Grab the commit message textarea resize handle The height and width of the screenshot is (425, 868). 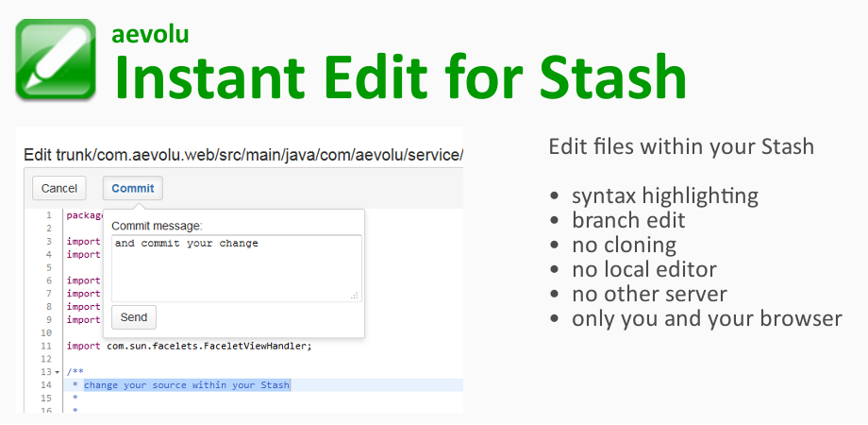(x=355, y=296)
